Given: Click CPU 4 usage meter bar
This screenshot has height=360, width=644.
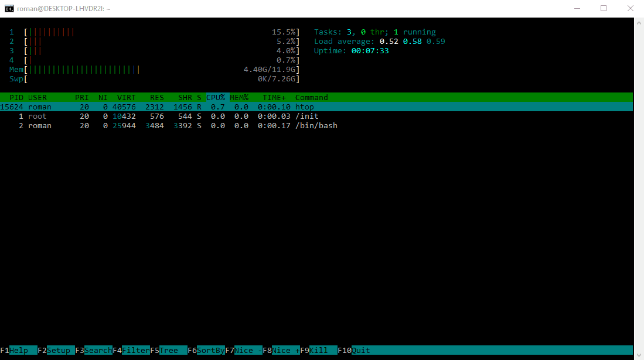Looking at the screenshot, I should click(x=162, y=60).
